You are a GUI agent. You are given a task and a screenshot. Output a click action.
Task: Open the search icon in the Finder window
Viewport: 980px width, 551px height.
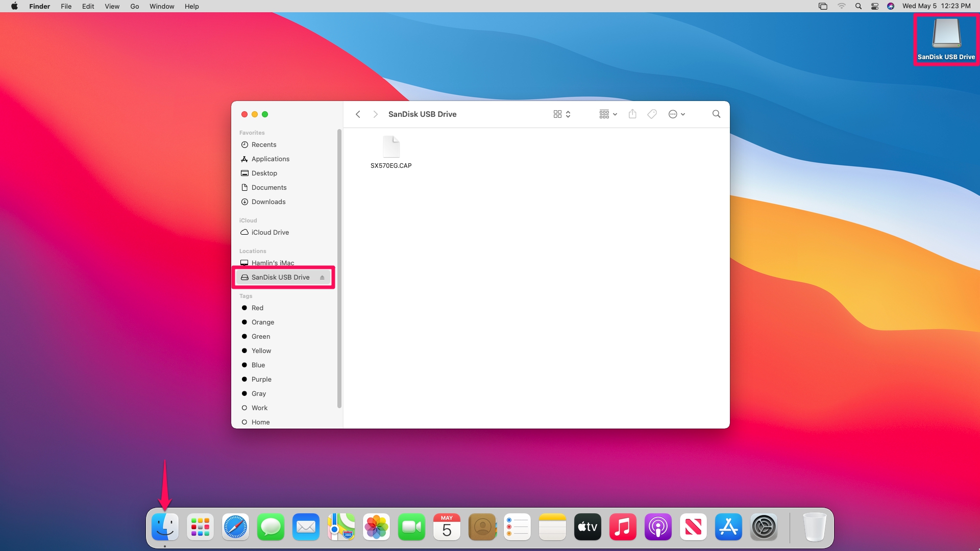coord(716,114)
